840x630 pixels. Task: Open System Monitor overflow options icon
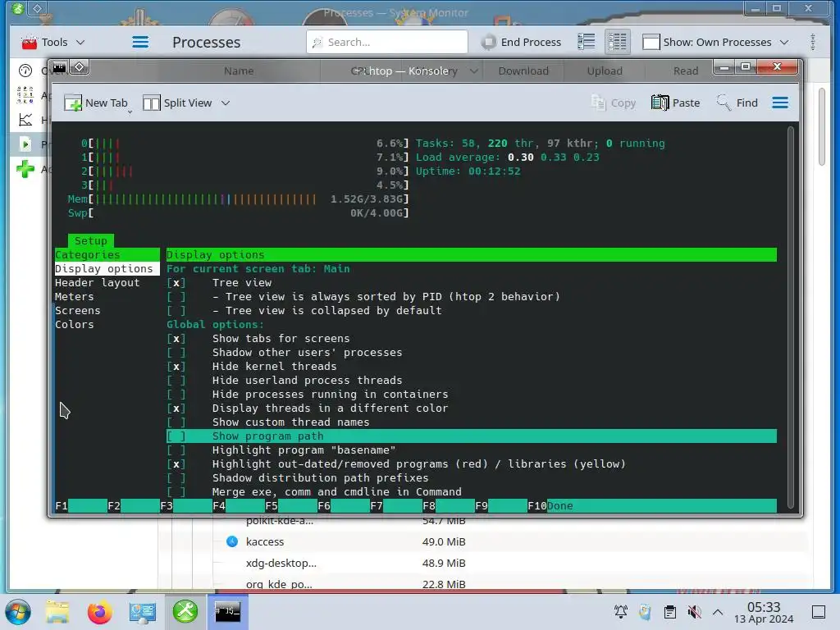[x=813, y=42]
